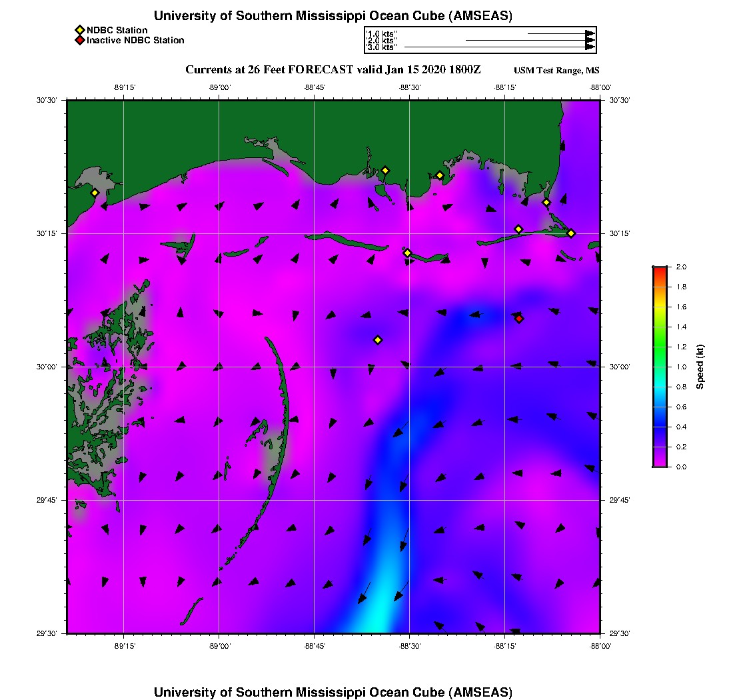
Task: Select the westernmost yellow NDBC station marker
Action: [95, 193]
